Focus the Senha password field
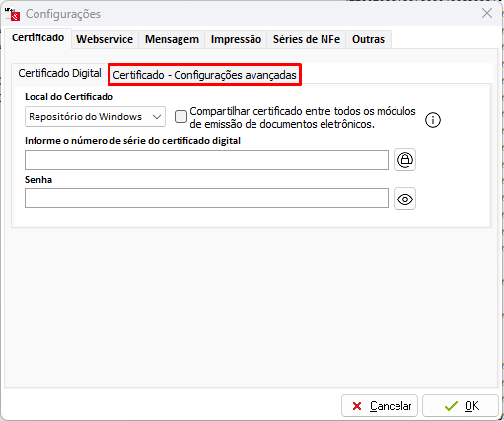Screen dimensions: 504x421 pos(206,198)
